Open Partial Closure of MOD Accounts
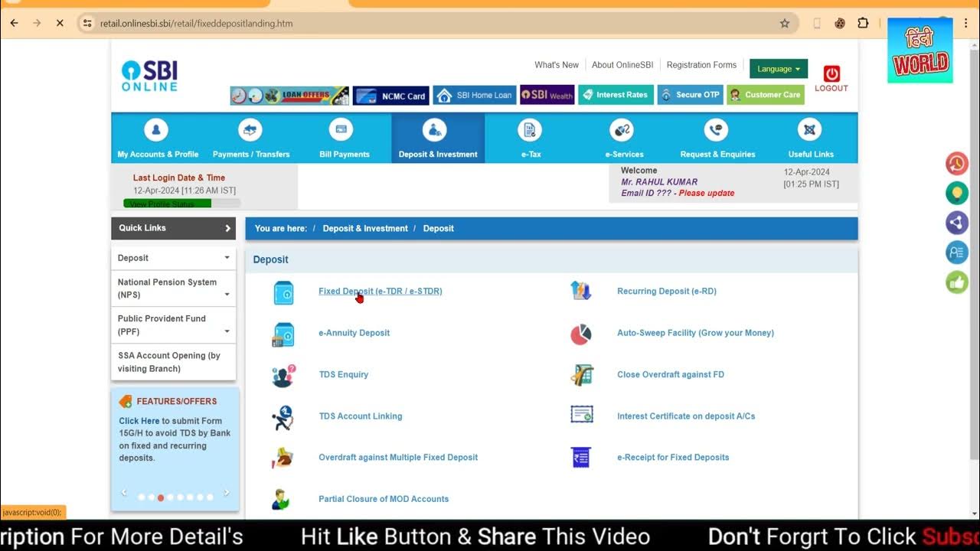Viewport: 980px width, 551px height. point(384,499)
